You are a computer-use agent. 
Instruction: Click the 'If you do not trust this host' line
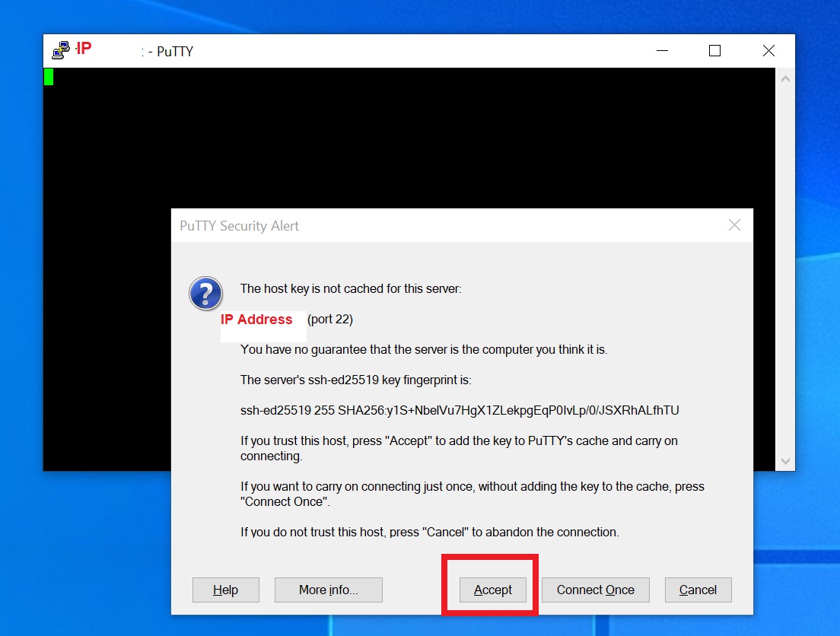(x=430, y=532)
